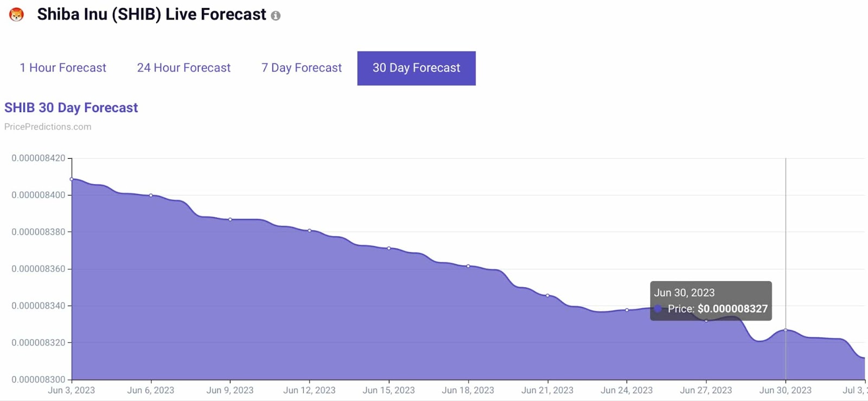Click the data point dot near Jun 24

(626, 309)
